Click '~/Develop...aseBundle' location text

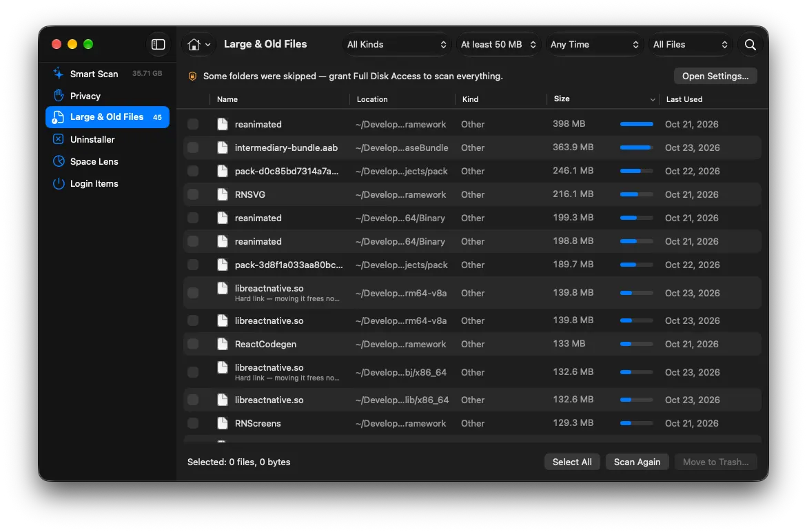point(402,147)
